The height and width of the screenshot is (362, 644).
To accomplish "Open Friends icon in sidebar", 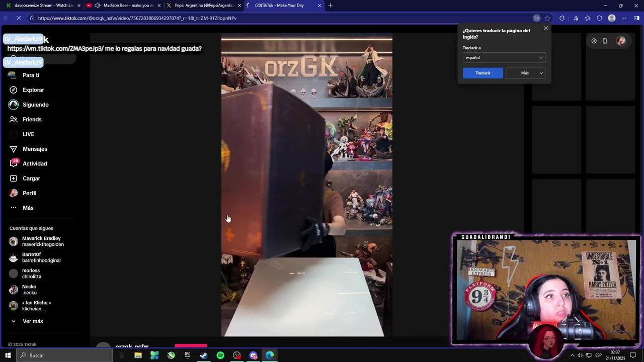I will tap(14, 119).
